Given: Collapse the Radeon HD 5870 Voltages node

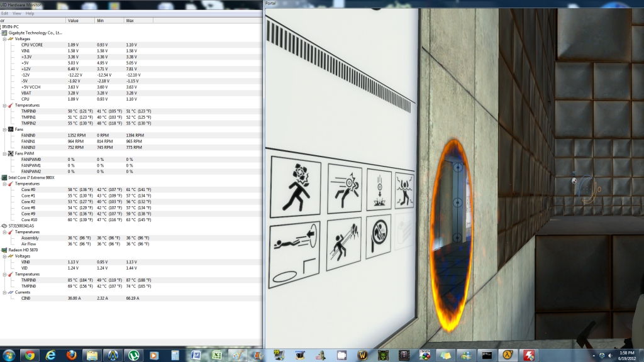Looking at the screenshot, I should point(4,256).
